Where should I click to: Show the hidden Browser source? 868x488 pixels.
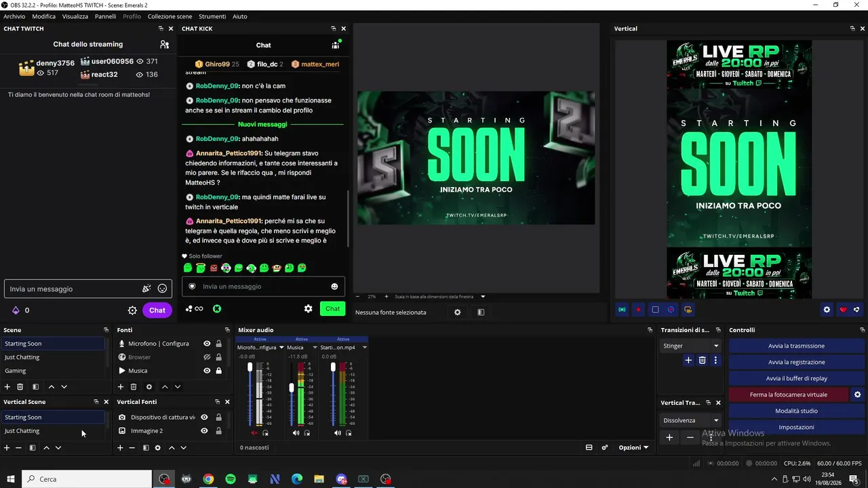click(207, 357)
